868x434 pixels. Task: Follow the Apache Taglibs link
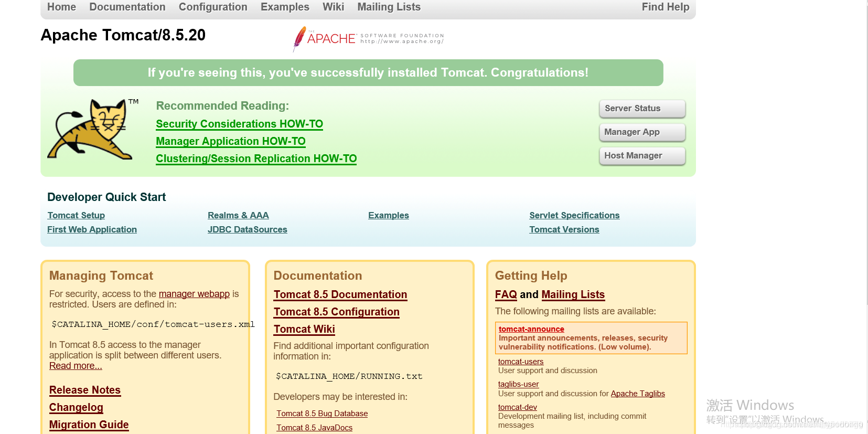[638, 394]
